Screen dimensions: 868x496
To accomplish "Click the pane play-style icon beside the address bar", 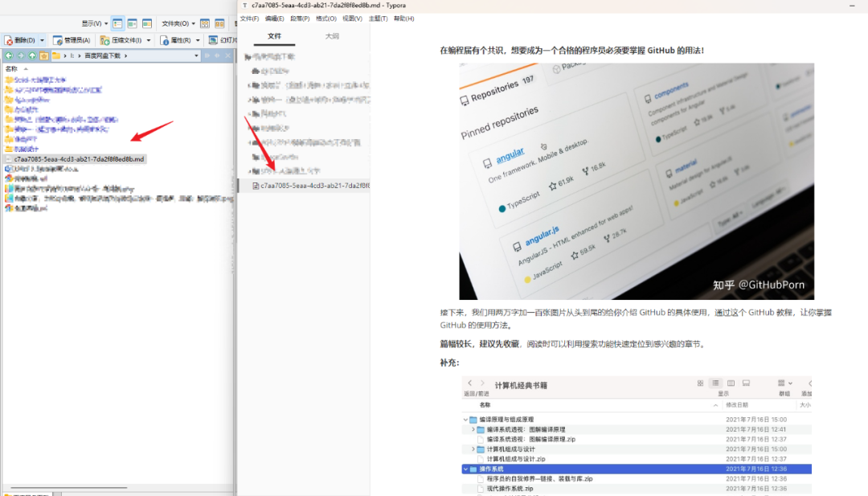I will click(x=207, y=56).
